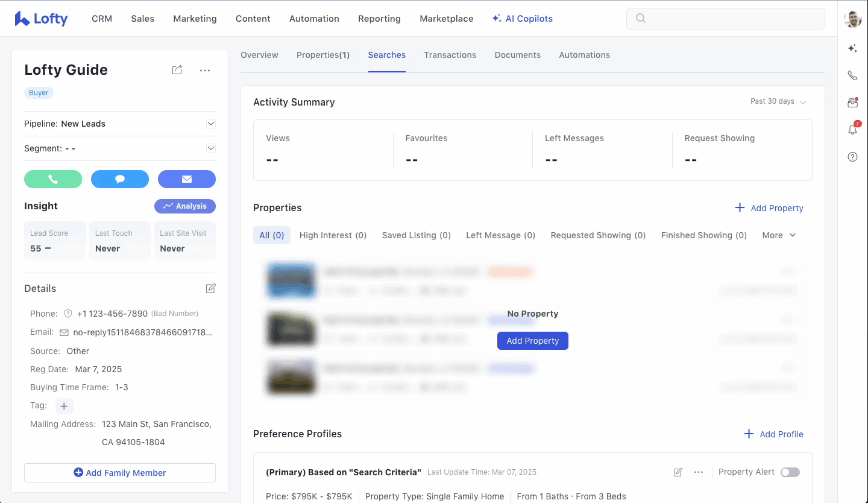This screenshot has height=503, width=868.
Task: Click the blue text message button
Action: click(120, 179)
